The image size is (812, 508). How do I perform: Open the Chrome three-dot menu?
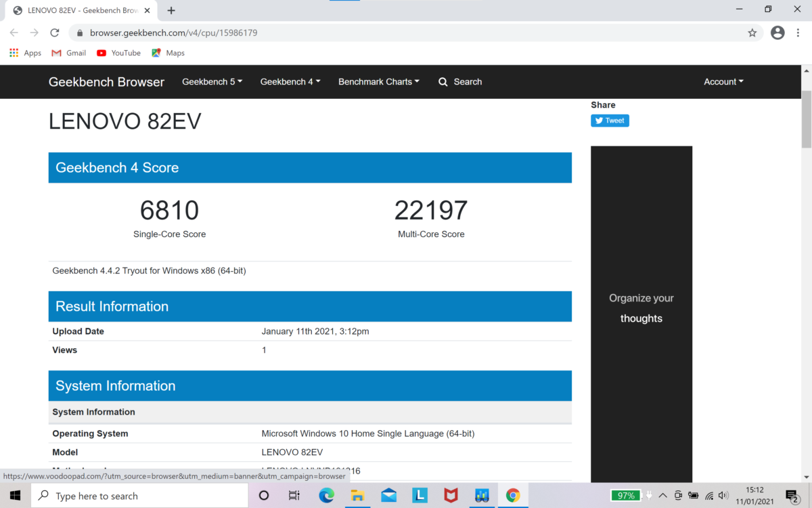798,33
